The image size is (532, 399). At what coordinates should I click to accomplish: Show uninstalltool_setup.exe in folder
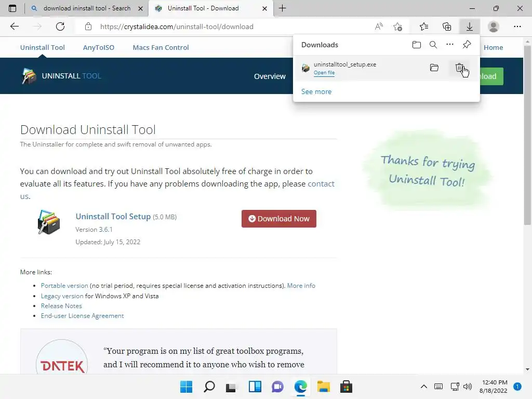(434, 68)
